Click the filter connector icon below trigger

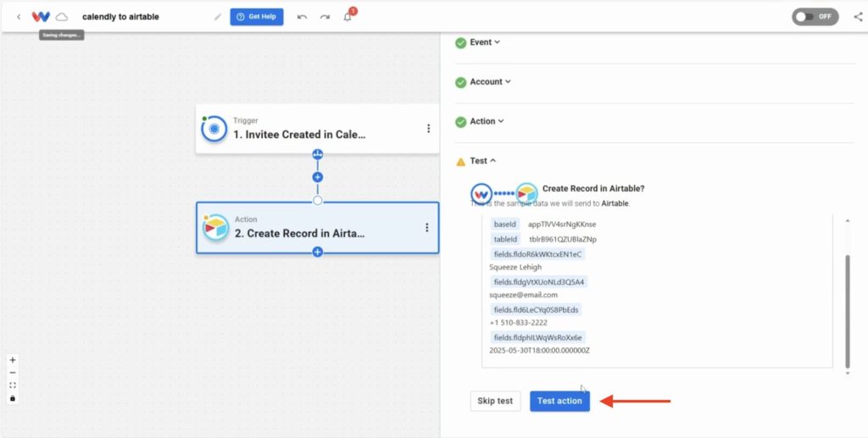[317, 154]
